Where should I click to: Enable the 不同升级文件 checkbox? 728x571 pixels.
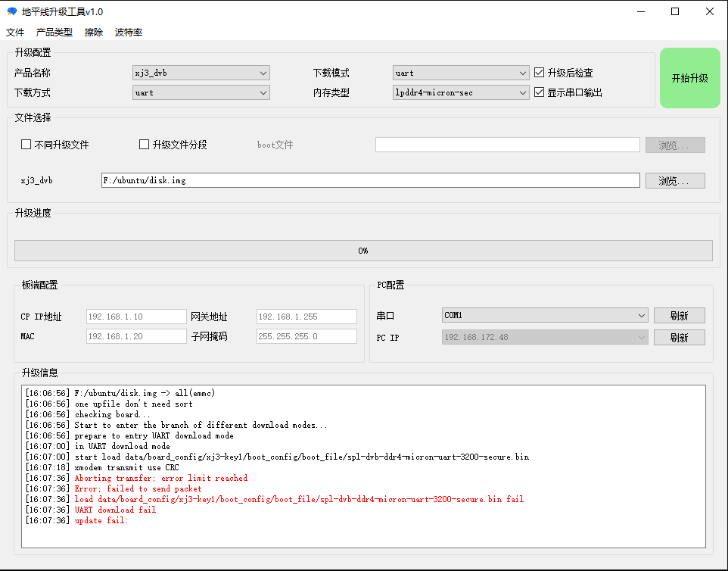click(x=26, y=145)
